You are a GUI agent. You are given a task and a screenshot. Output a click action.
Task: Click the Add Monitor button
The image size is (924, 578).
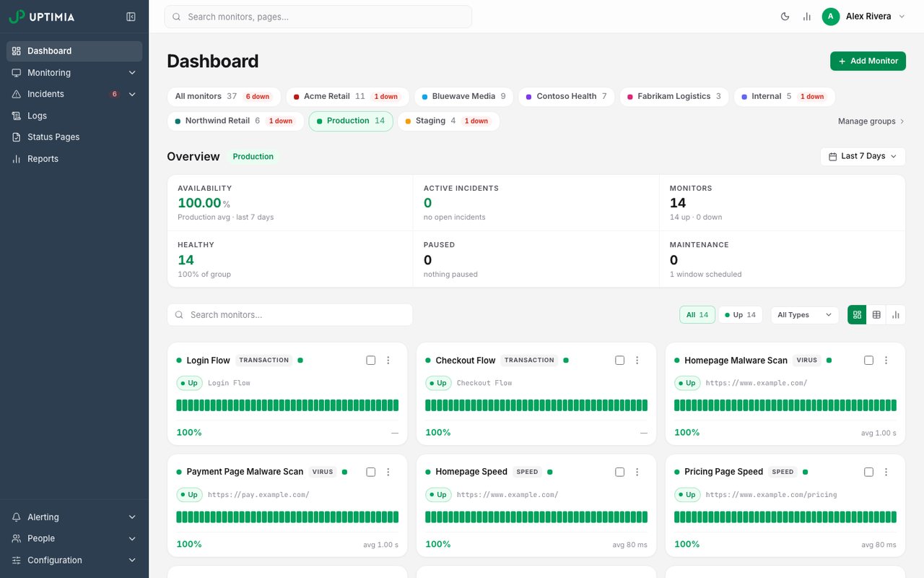(x=868, y=61)
